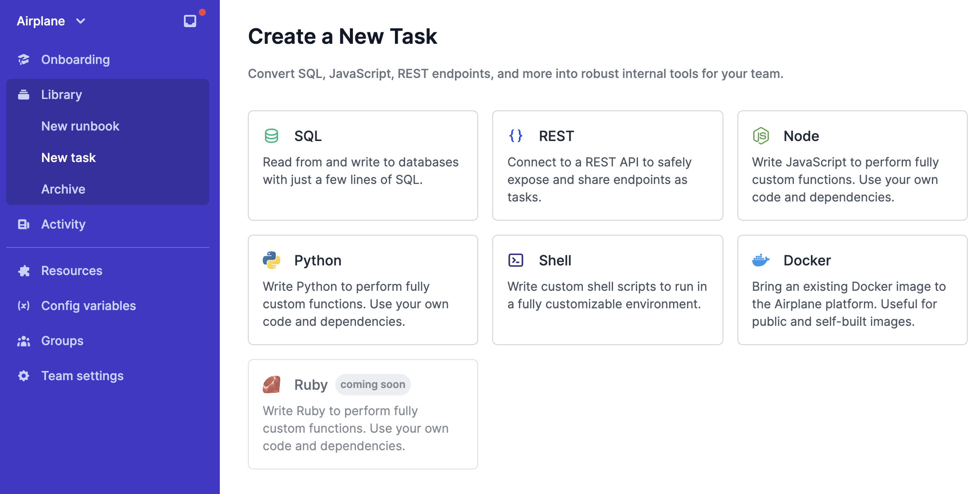Image resolution: width=980 pixels, height=494 pixels.
Task: Click the SQL database icon
Action: (x=271, y=136)
